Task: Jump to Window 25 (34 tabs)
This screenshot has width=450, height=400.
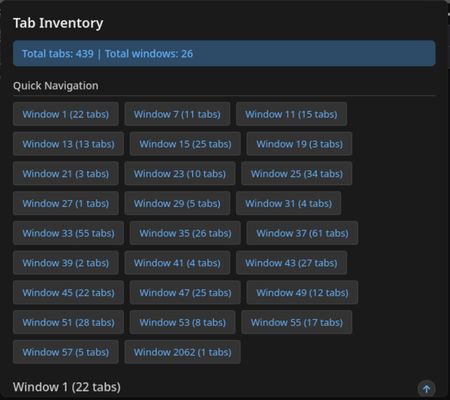Action: (x=297, y=174)
